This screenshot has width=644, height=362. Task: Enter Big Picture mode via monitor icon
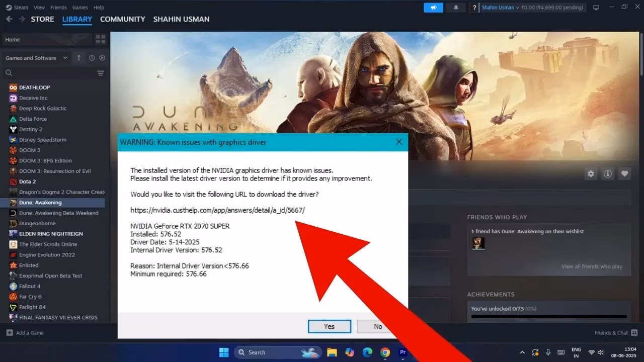pyautogui.click(x=596, y=7)
